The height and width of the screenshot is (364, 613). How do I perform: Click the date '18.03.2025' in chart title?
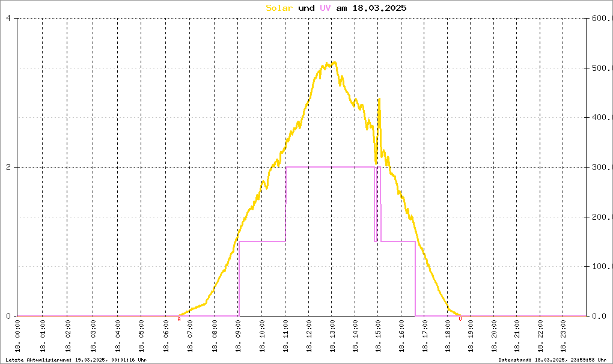[x=380, y=8]
